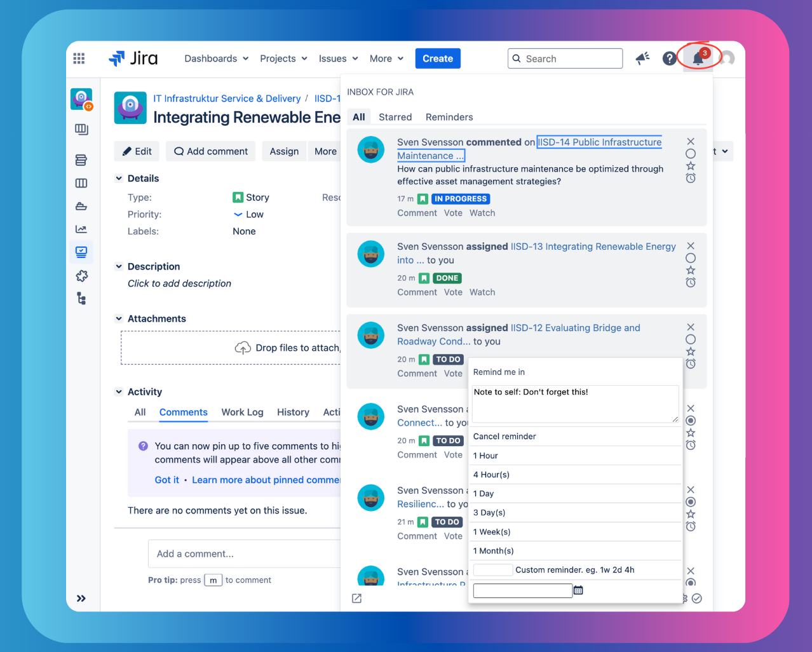Click the clock icon on the IISD-13 notification
This screenshot has height=652, width=812.
pos(691,282)
